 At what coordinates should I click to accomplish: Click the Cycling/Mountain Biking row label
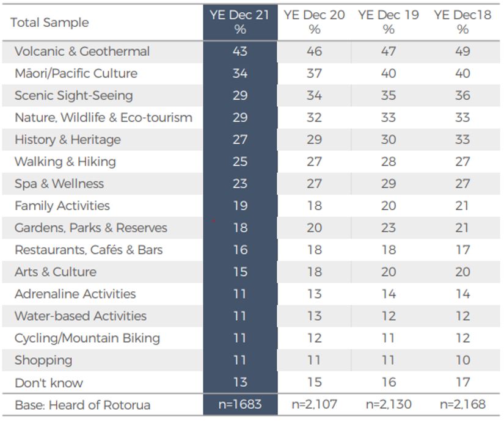click(x=87, y=338)
